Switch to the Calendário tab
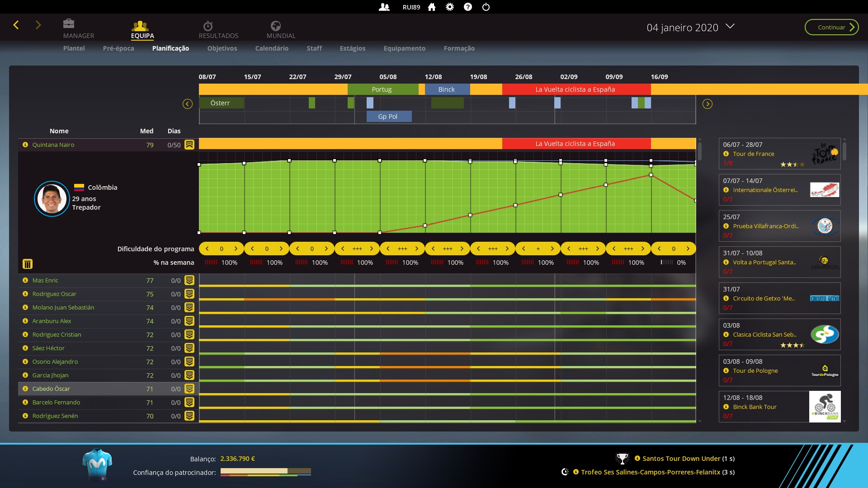Screen dimensions: 868x488 [x=271, y=48]
